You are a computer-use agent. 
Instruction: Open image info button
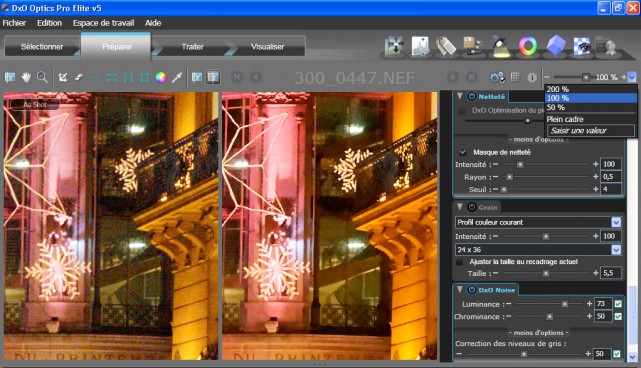[532, 77]
